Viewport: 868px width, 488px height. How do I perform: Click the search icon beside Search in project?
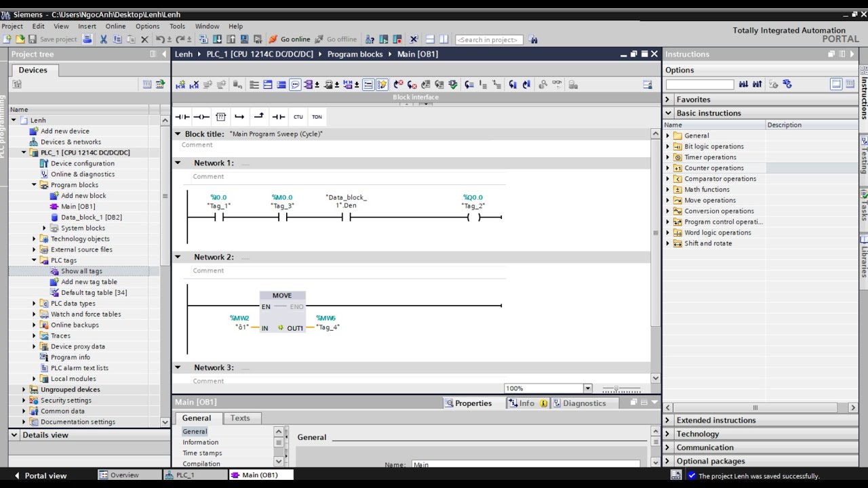pos(533,39)
